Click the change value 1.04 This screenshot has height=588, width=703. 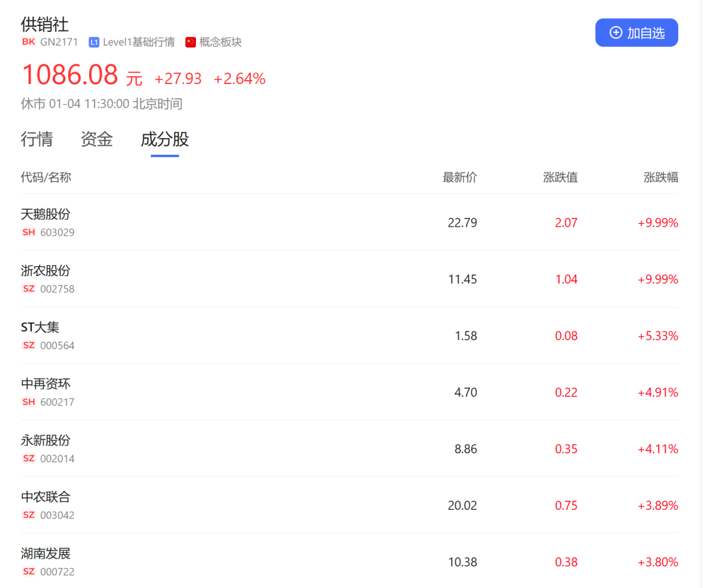pyautogui.click(x=566, y=279)
